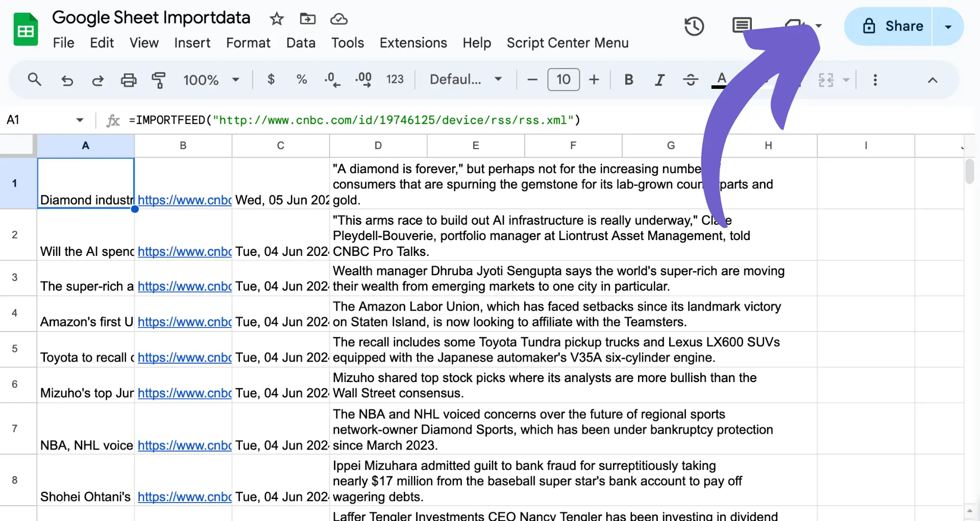Search the menus magnifier icon
This screenshot has height=521, width=980.
point(34,79)
